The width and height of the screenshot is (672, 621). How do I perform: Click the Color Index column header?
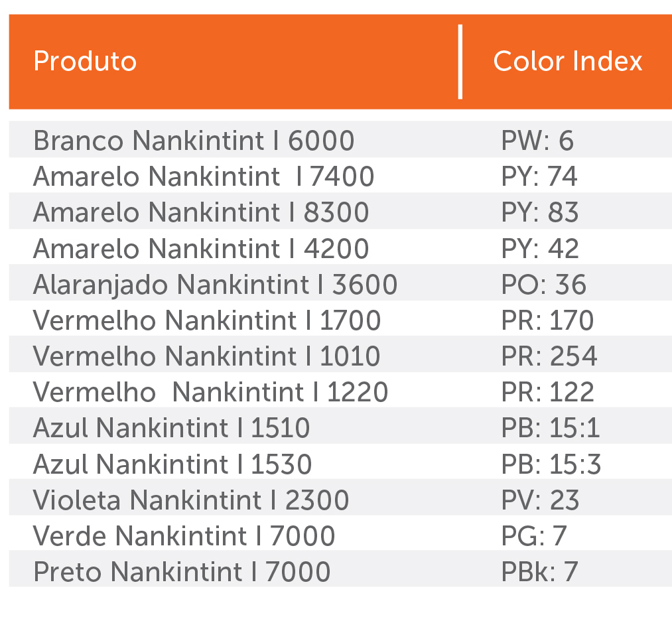coord(567,62)
